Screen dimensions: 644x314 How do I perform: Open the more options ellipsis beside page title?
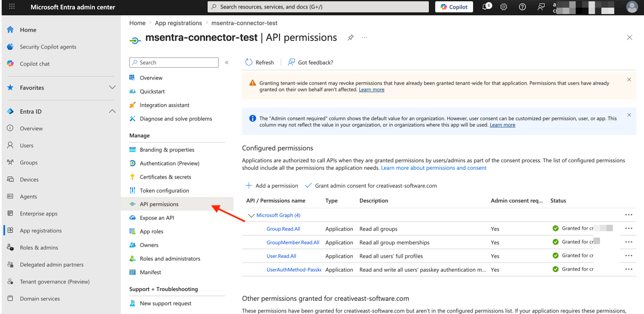point(364,37)
